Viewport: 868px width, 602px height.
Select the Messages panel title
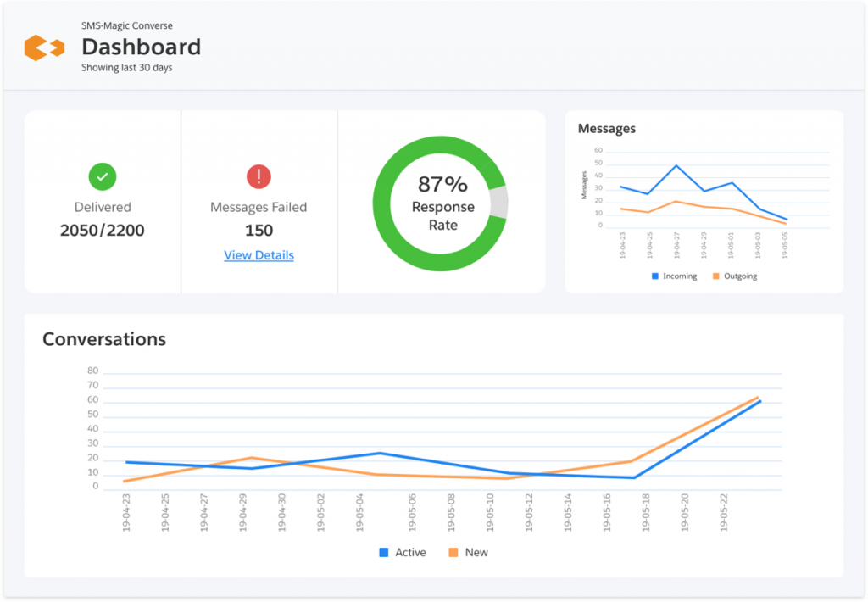(x=607, y=128)
